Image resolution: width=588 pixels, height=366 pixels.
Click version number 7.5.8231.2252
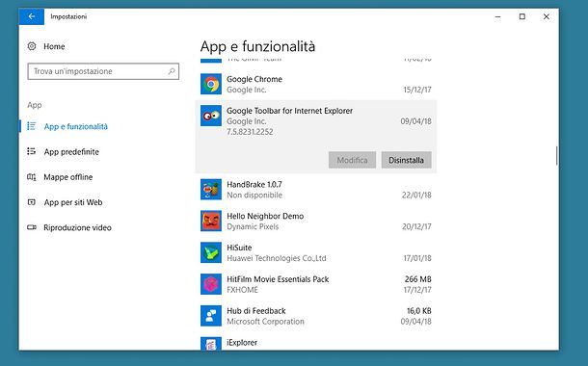click(250, 132)
